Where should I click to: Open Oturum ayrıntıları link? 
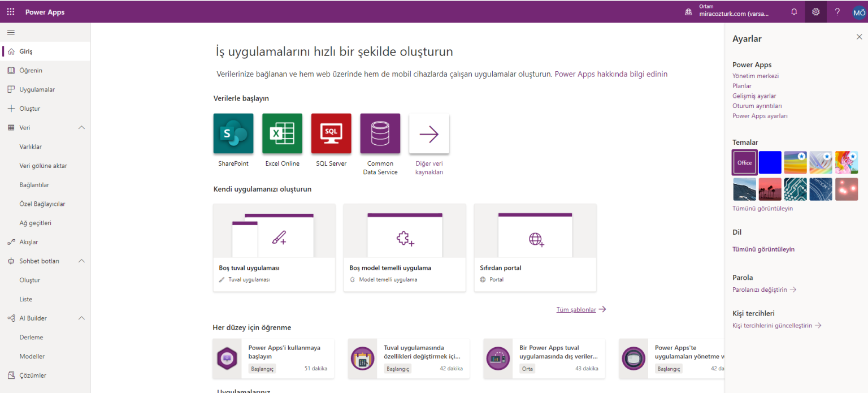[757, 106]
